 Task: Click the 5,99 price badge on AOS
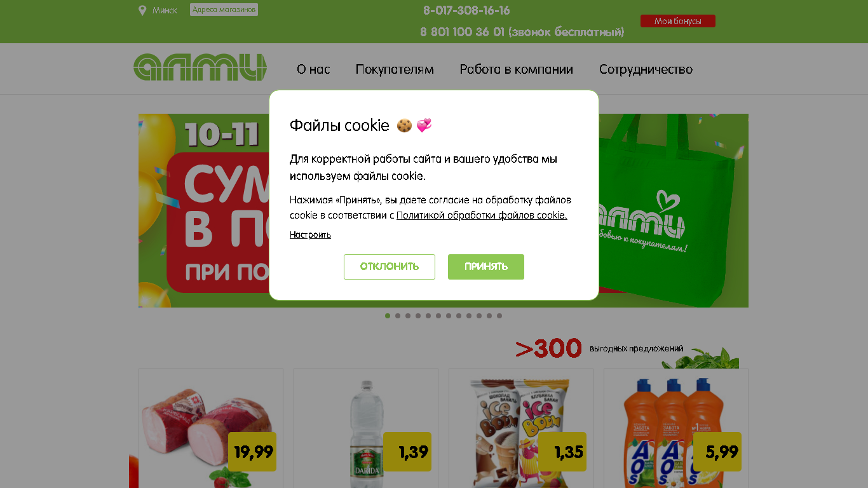(717, 452)
